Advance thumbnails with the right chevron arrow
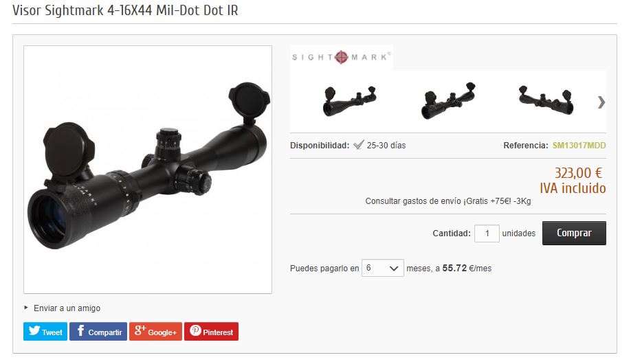642x364 pixels. (601, 102)
